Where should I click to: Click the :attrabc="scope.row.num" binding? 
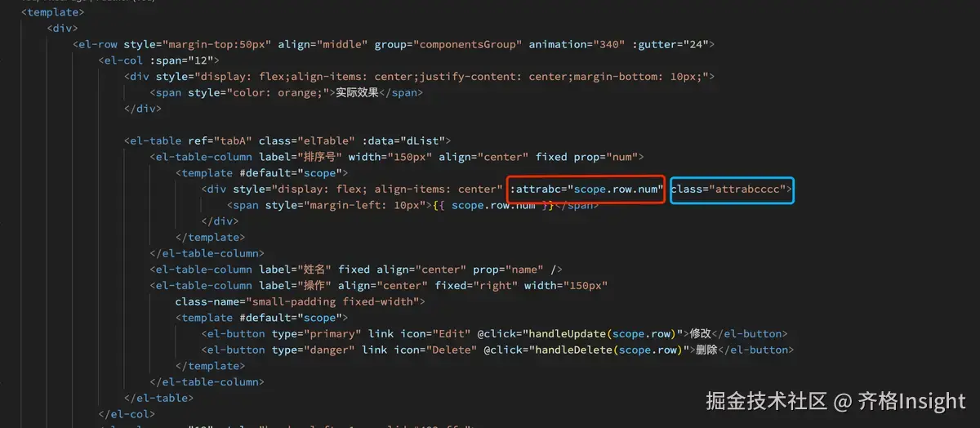585,189
